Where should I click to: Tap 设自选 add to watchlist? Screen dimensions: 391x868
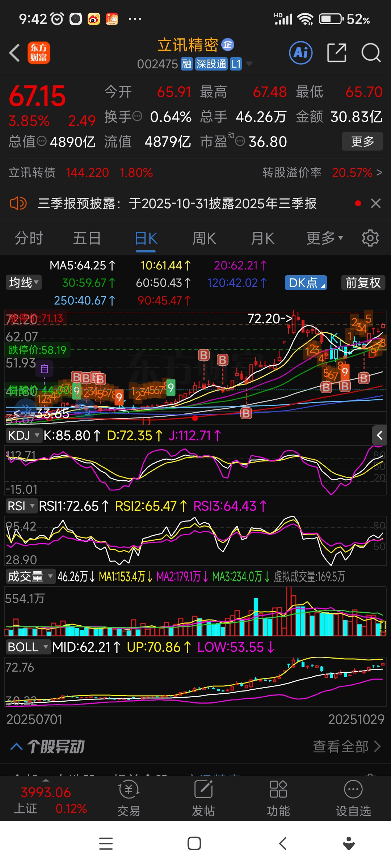click(353, 799)
